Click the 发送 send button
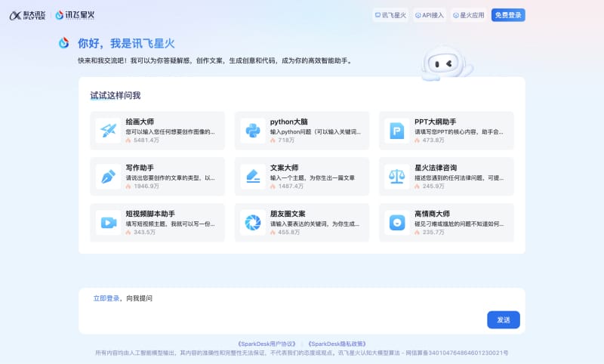The image size is (604, 364). (x=504, y=319)
